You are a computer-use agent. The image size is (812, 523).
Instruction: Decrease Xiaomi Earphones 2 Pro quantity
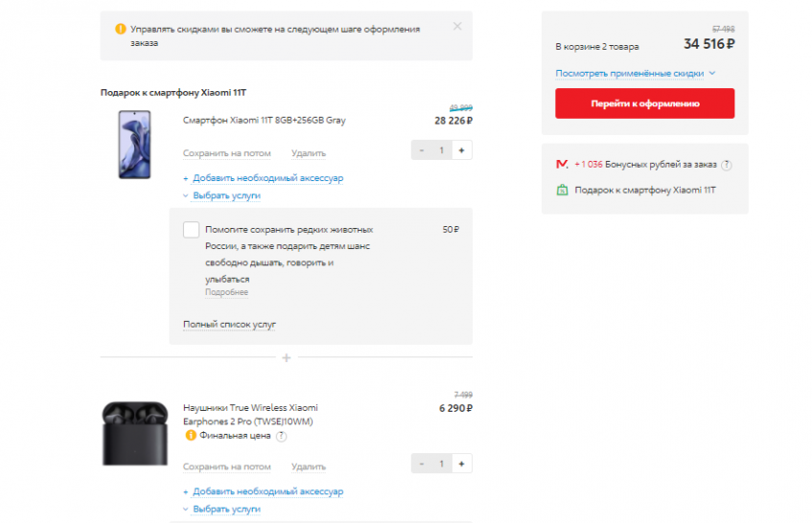[x=423, y=464]
